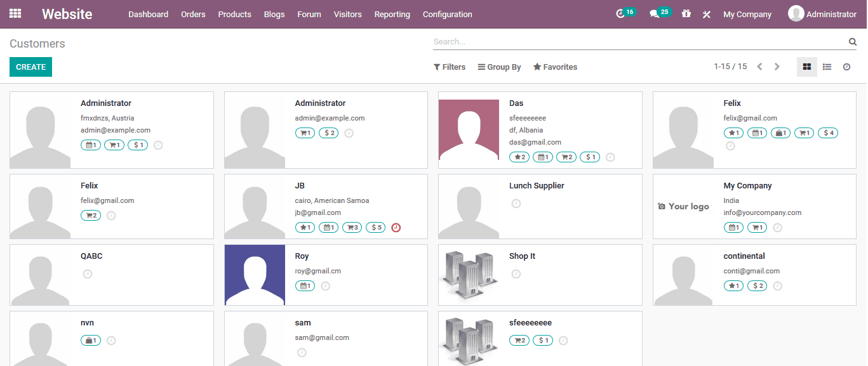Open JB's overdue activity alarm icon

(396, 227)
